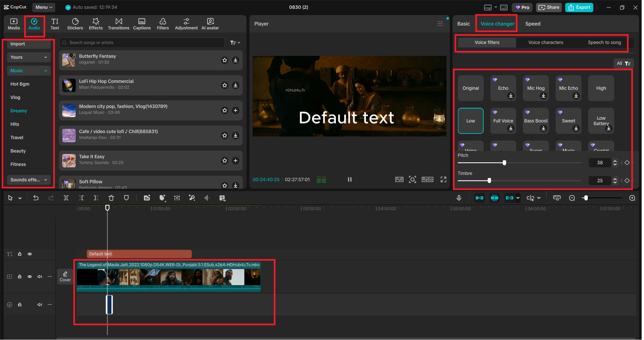Click the Split tool in timeline toolbar
Image resolution: width=644 pixels, height=340 pixels.
[66, 198]
